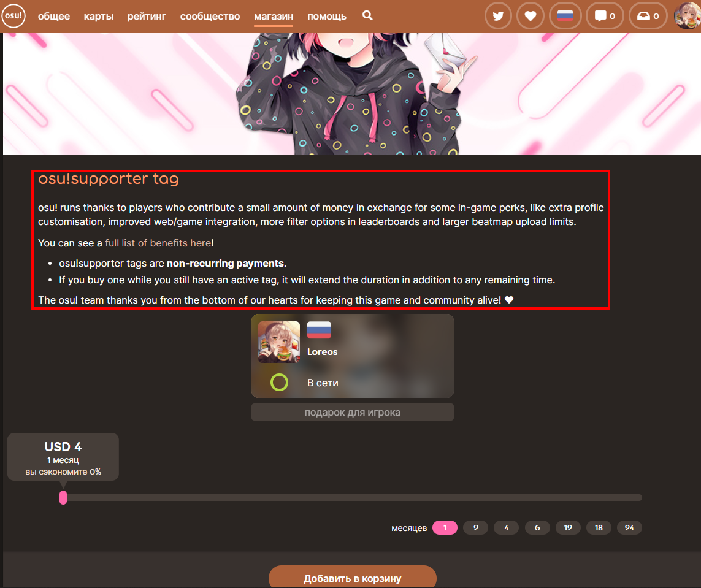Follow the full list of benefits link
This screenshot has width=701, height=588.
[158, 243]
